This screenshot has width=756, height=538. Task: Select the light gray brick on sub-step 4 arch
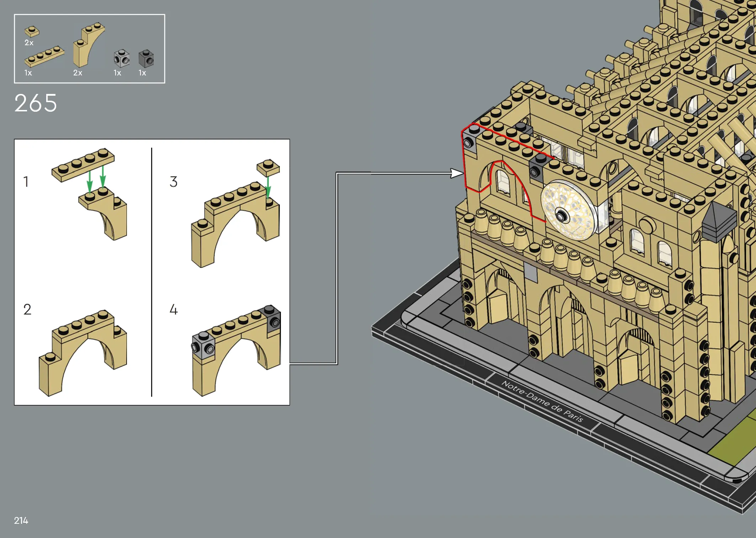coord(203,345)
